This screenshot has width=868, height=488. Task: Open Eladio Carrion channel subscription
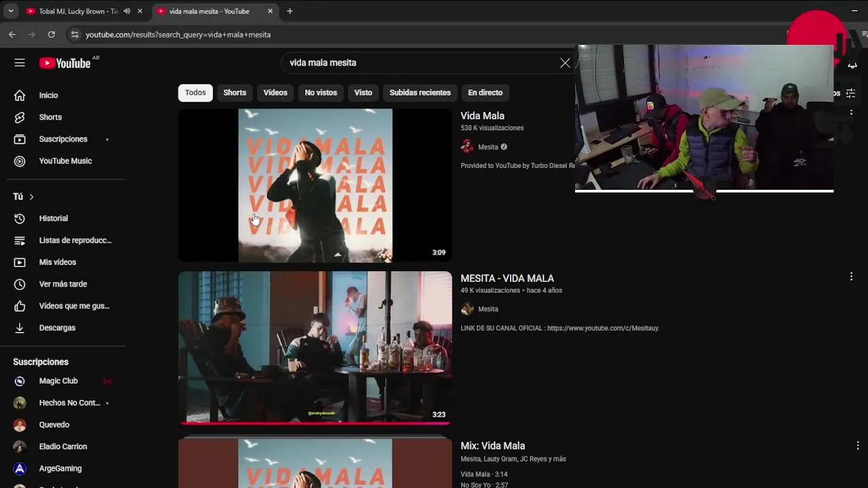pos(62,447)
